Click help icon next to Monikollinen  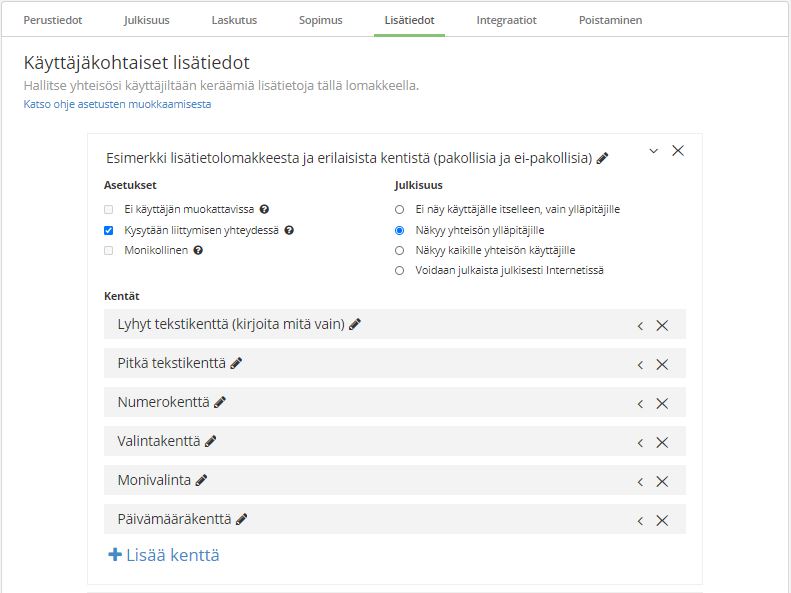(198, 250)
